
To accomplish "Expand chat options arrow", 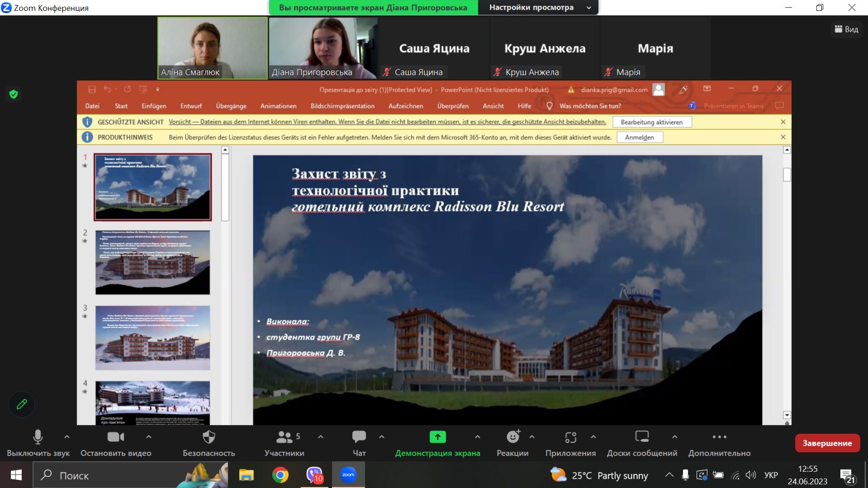I will (x=381, y=436).
